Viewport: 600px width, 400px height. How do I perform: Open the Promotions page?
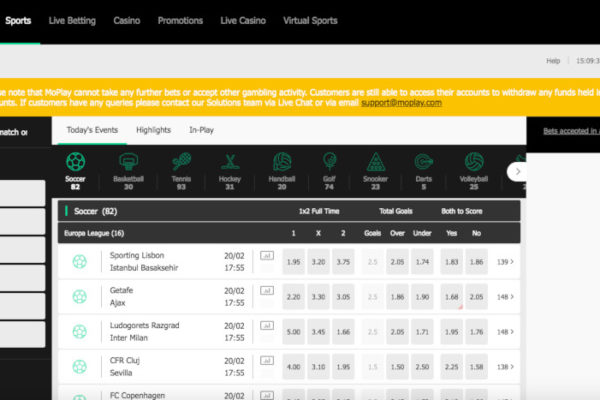click(180, 21)
